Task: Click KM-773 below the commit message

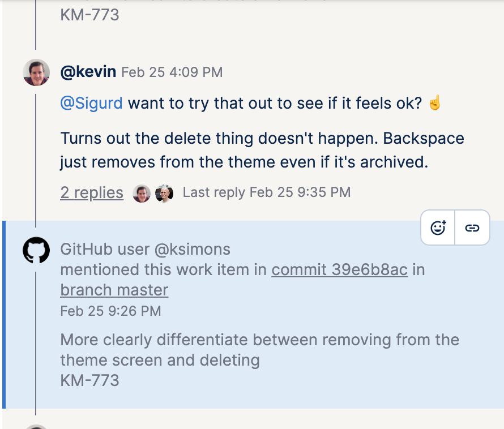Action: coord(90,380)
